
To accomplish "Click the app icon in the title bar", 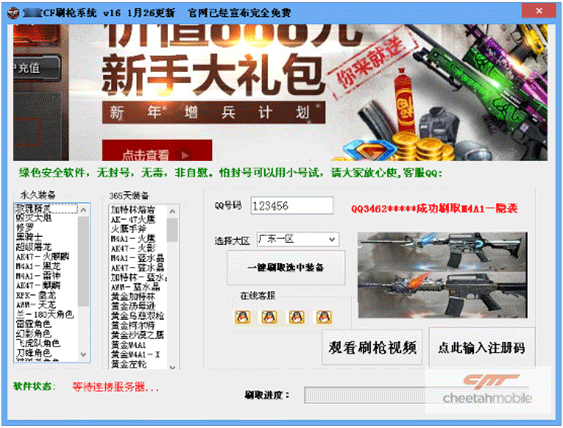I will (13, 13).
